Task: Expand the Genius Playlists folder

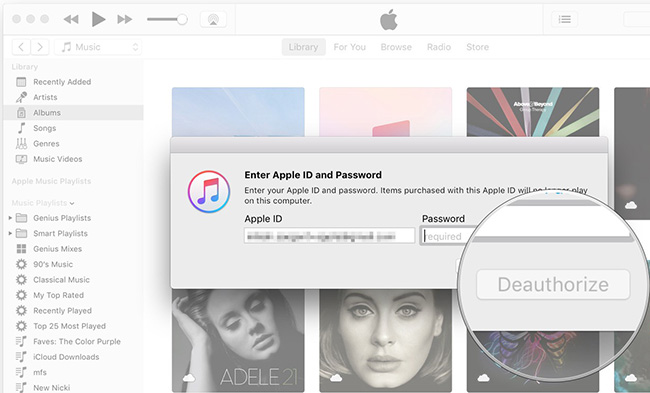Action: pyautogui.click(x=10, y=218)
